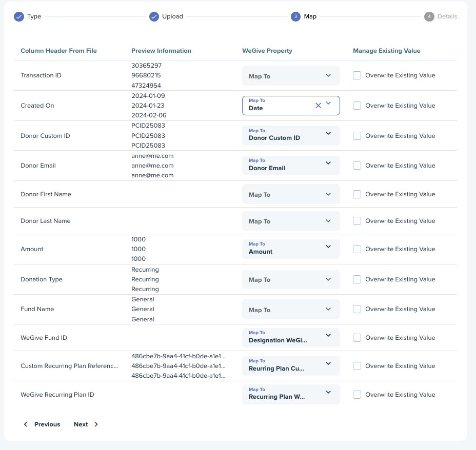Open Map To dropdown for Donor First Name
The image size is (476, 450).
point(291,194)
